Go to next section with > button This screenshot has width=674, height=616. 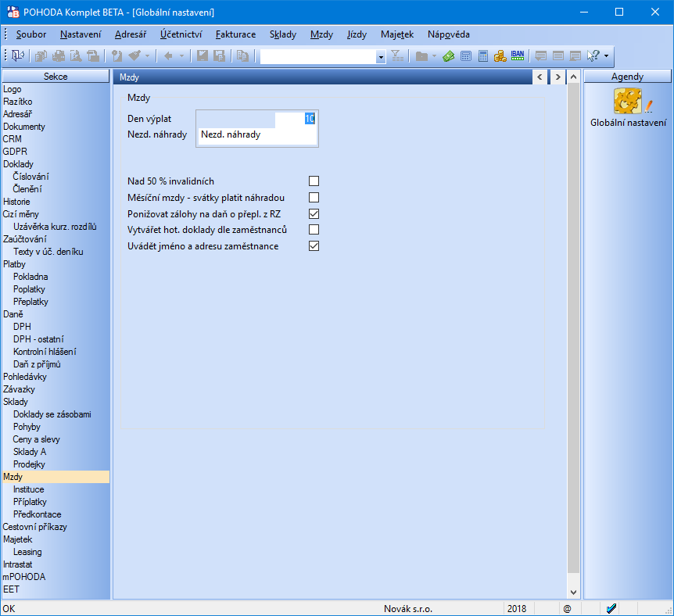click(x=558, y=77)
